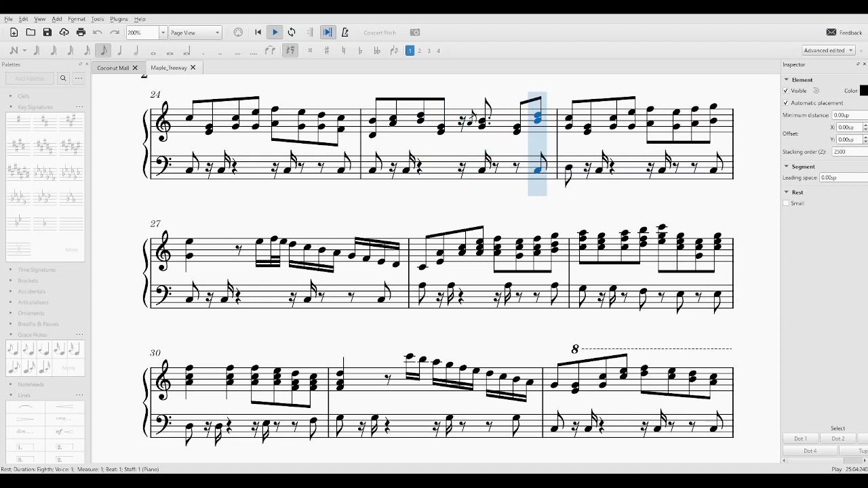
Task: Apply sharp accidental
Action: point(327,51)
